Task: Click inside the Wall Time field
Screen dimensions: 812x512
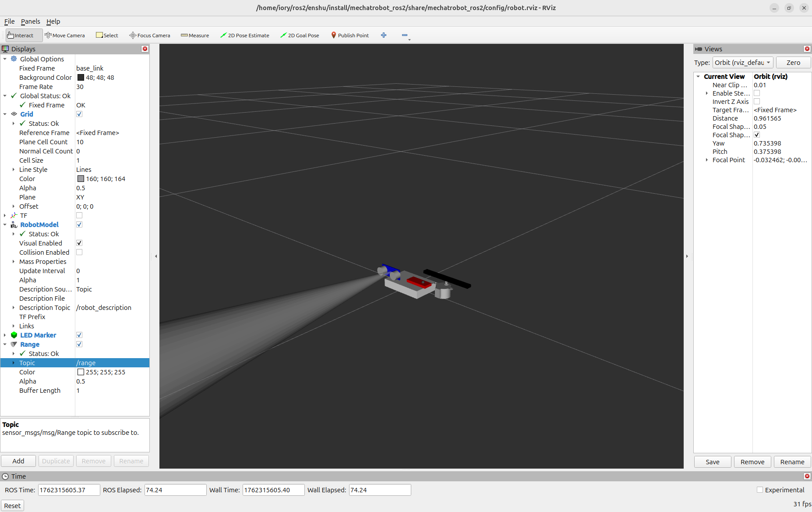Action: [x=273, y=490]
